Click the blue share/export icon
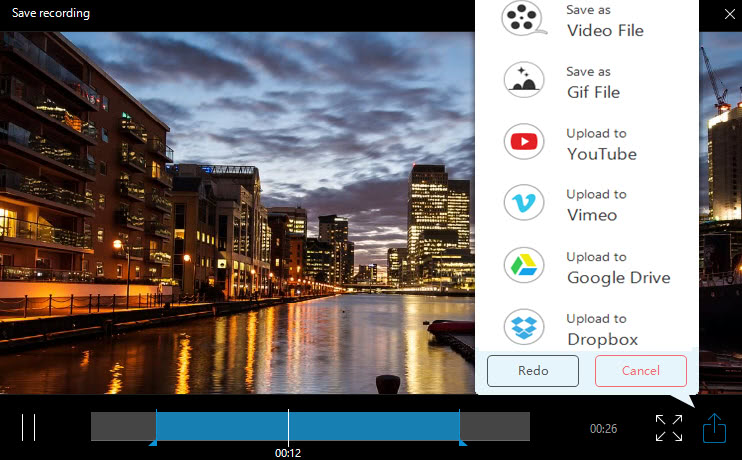 (x=714, y=428)
